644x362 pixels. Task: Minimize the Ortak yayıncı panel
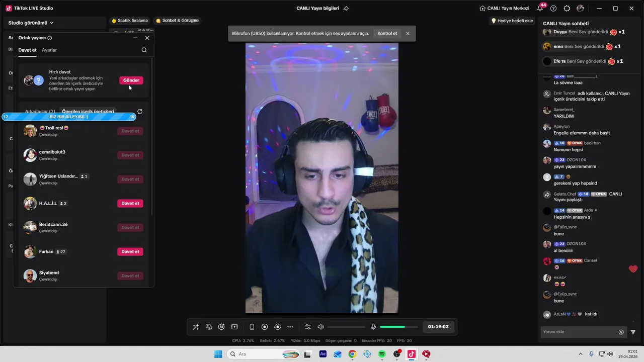(135, 38)
